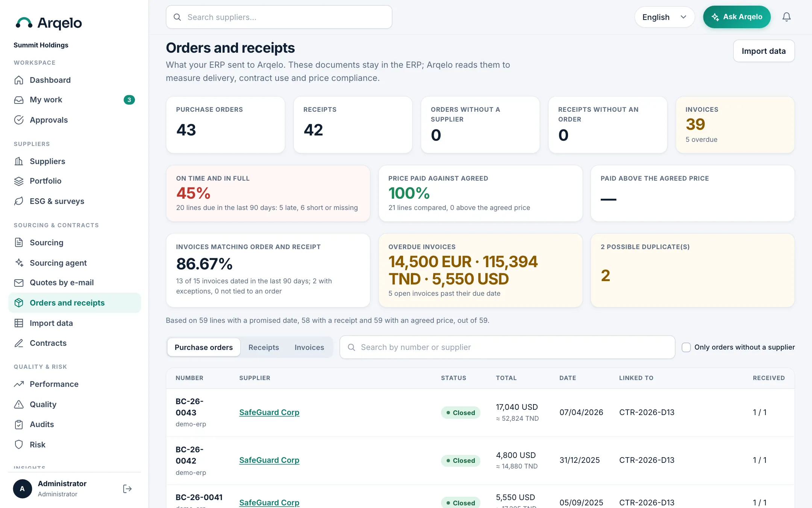This screenshot has width=812, height=508.
Task: Click the My work badge showing 3
Action: pos(129,100)
